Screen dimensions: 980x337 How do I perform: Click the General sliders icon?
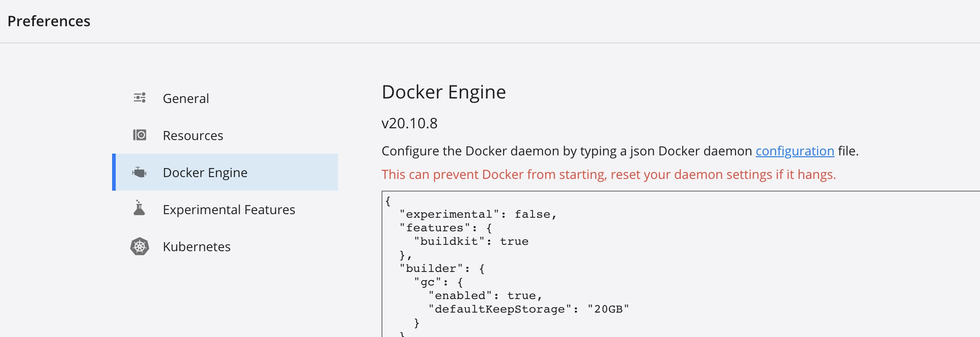(x=140, y=98)
